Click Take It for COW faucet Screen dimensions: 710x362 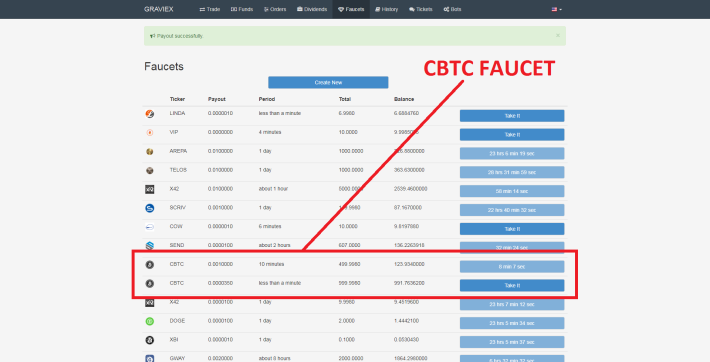[512, 229]
